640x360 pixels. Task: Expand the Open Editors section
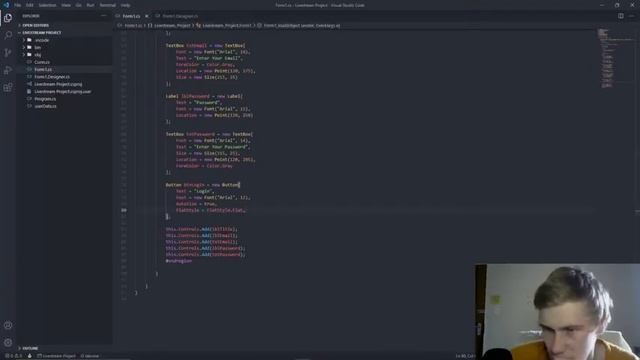point(36,25)
